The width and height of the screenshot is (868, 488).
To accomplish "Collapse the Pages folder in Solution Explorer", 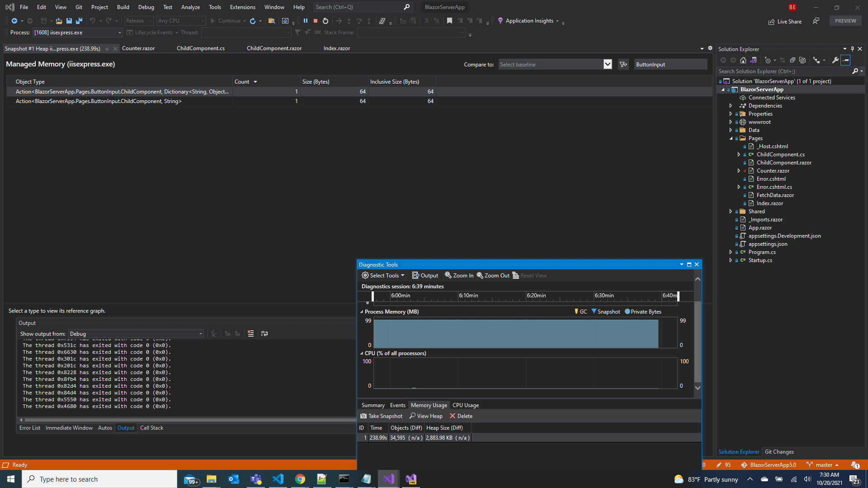I will tap(731, 138).
